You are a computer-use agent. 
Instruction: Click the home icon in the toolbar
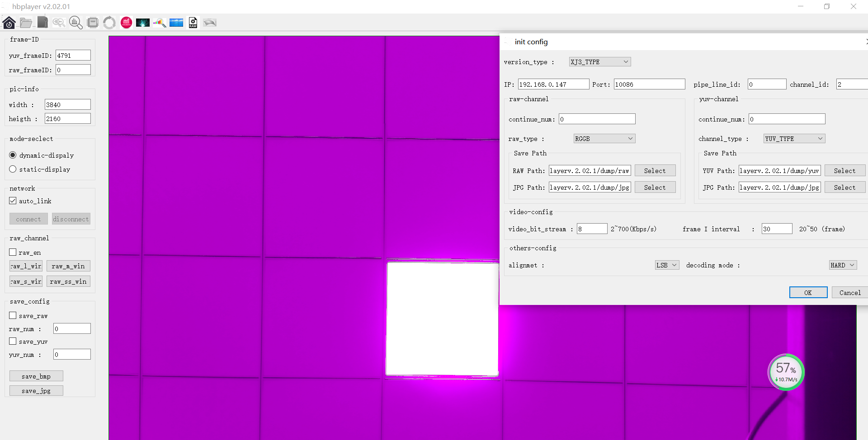click(9, 23)
